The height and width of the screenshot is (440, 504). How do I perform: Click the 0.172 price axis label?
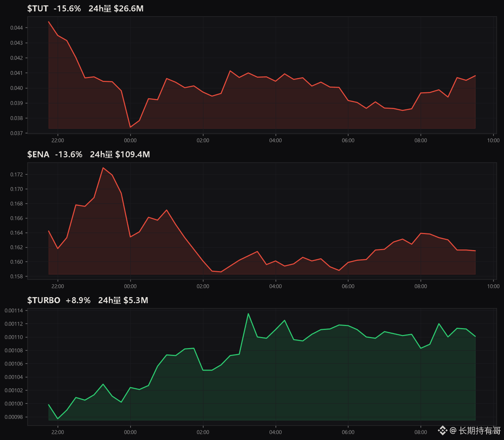(x=16, y=175)
